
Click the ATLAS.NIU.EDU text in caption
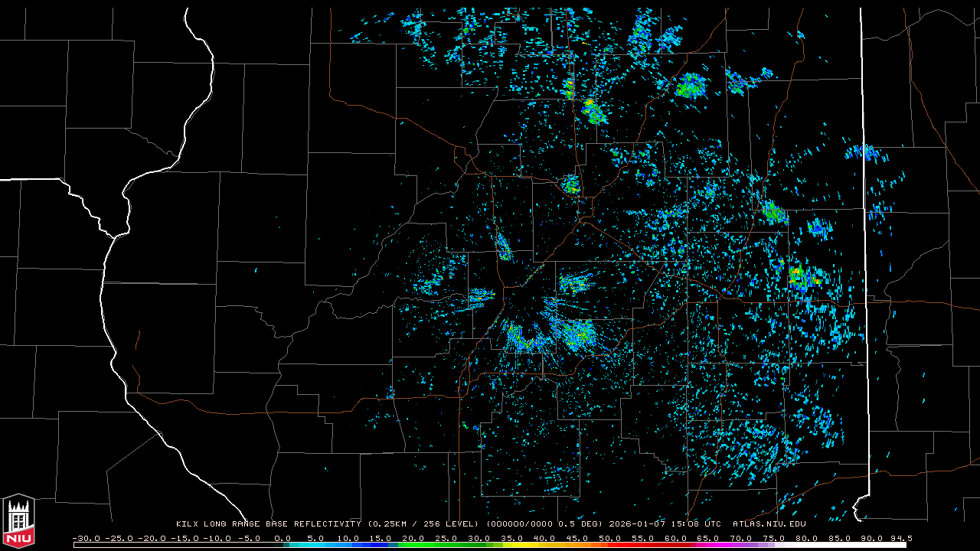click(769, 524)
